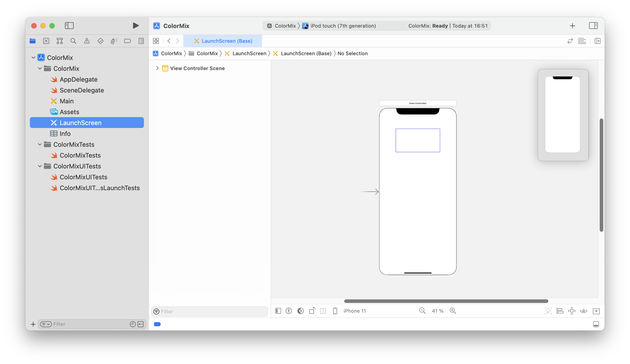Open the Breakpoint navigator icon
Image resolution: width=630 pixels, height=364 pixels.
(x=127, y=41)
